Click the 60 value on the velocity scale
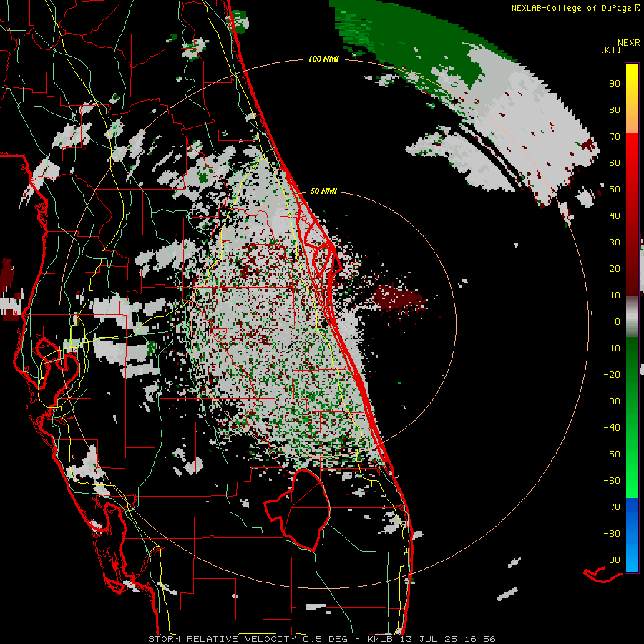644x644 pixels. click(x=615, y=163)
